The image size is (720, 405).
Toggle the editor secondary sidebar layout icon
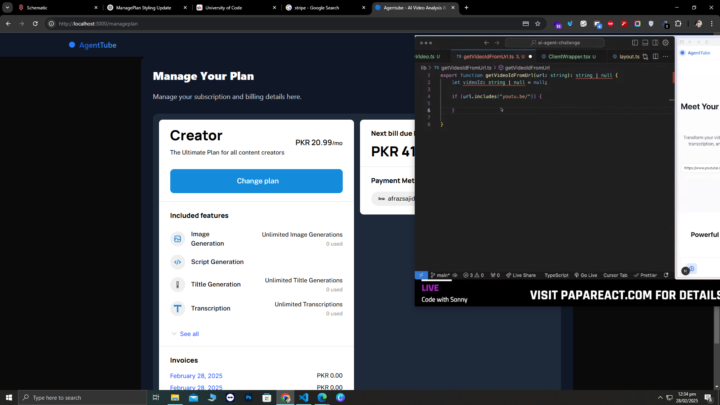click(655, 43)
